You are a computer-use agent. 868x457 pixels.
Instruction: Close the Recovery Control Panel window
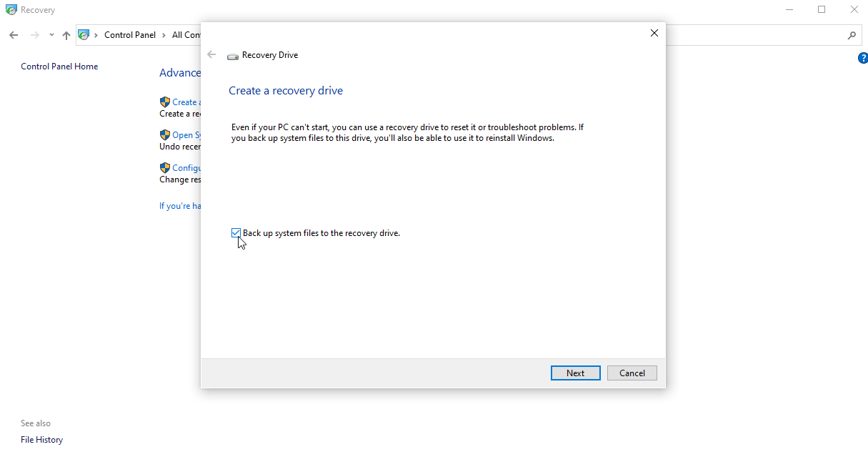coord(854,10)
